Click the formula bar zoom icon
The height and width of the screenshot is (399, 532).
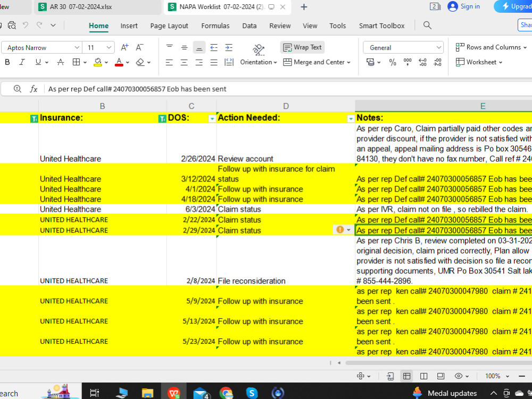click(18, 89)
